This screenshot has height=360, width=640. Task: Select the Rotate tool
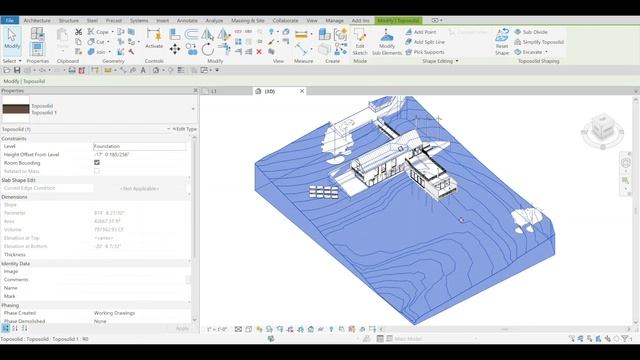pyautogui.click(x=208, y=50)
